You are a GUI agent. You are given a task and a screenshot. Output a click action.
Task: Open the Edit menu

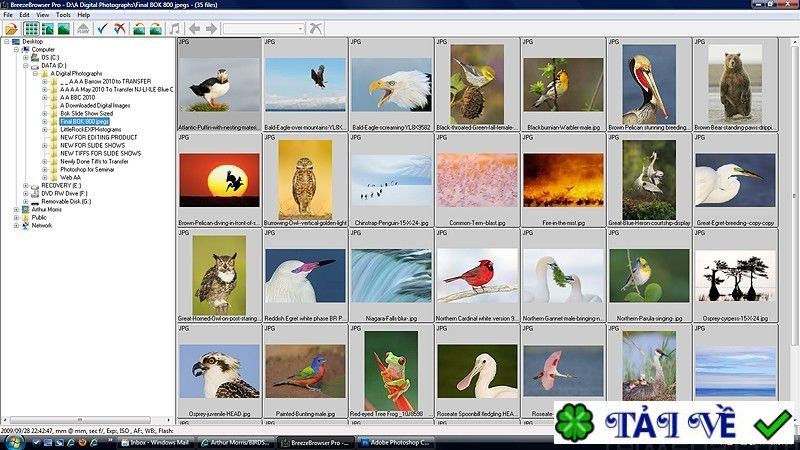tap(24, 15)
